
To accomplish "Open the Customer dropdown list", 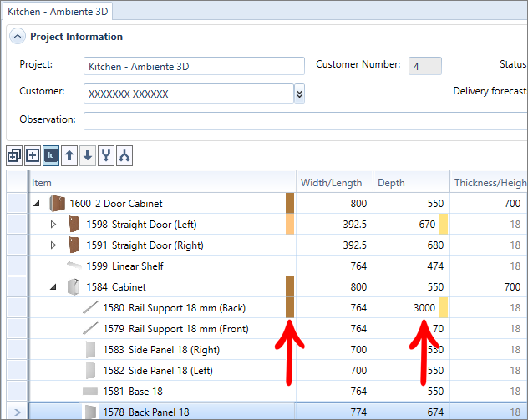I will pos(299,94).
